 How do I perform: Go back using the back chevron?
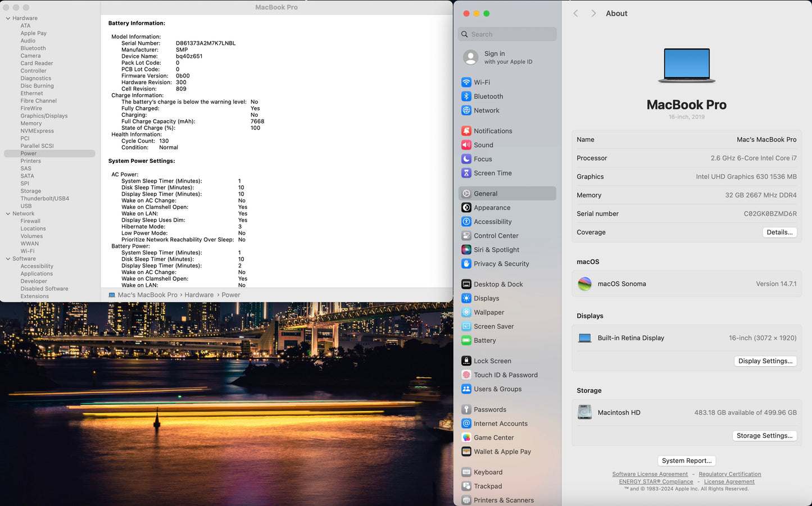tap(575, 13)
